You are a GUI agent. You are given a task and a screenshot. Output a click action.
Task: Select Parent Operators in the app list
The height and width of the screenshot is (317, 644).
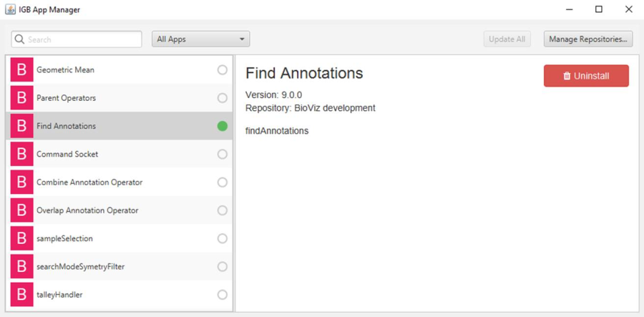tap(119, 98)
